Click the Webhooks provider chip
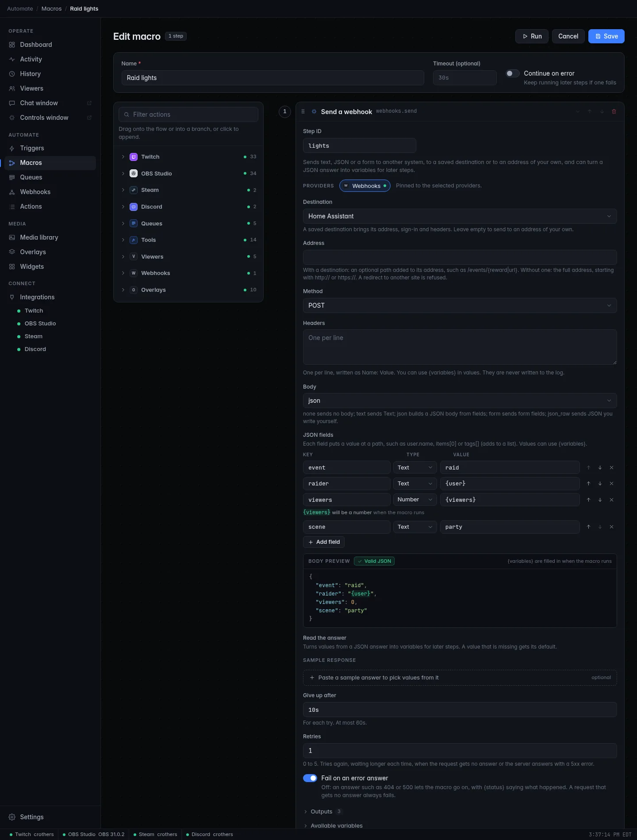 click(x=365, y=186)
